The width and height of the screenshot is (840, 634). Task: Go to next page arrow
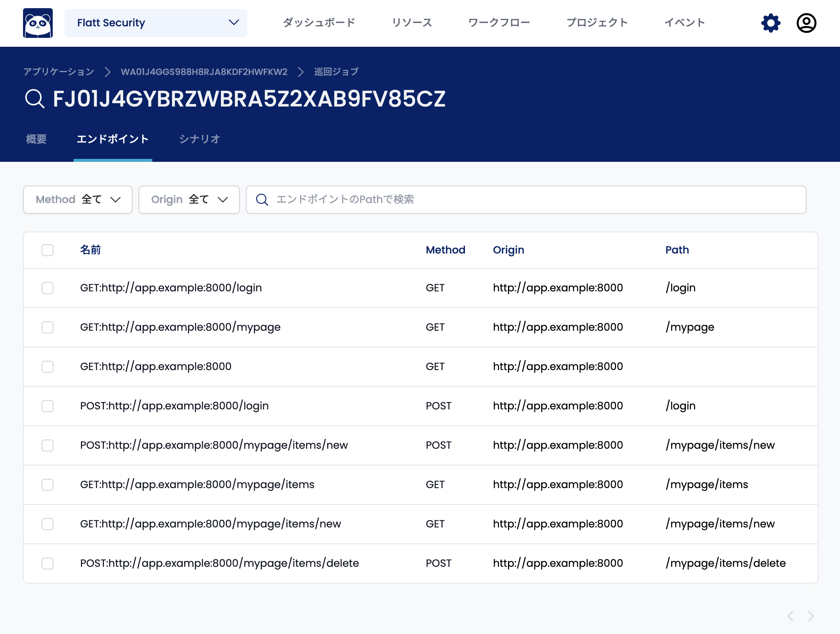811,616
